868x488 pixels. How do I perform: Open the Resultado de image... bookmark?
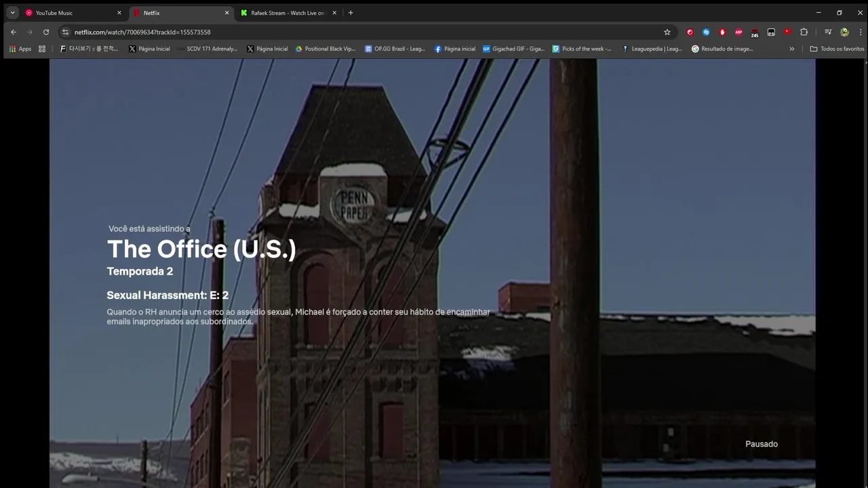click(x=722, y=49)
